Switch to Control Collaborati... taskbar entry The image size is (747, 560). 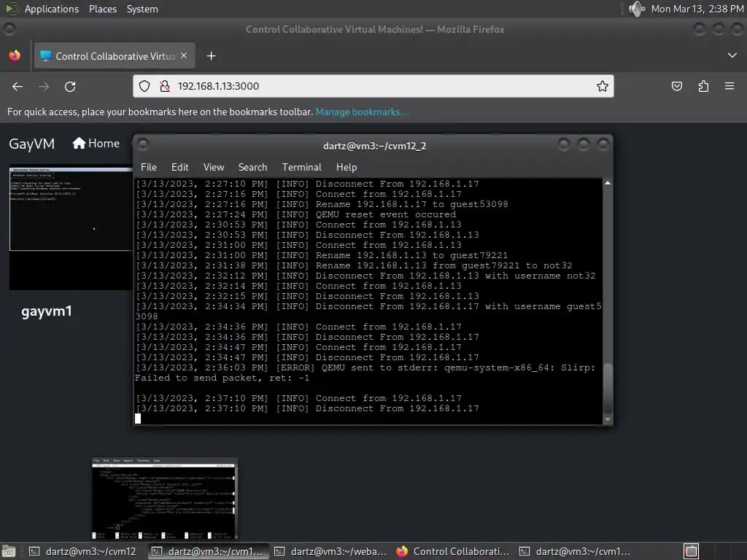[454, 551]
